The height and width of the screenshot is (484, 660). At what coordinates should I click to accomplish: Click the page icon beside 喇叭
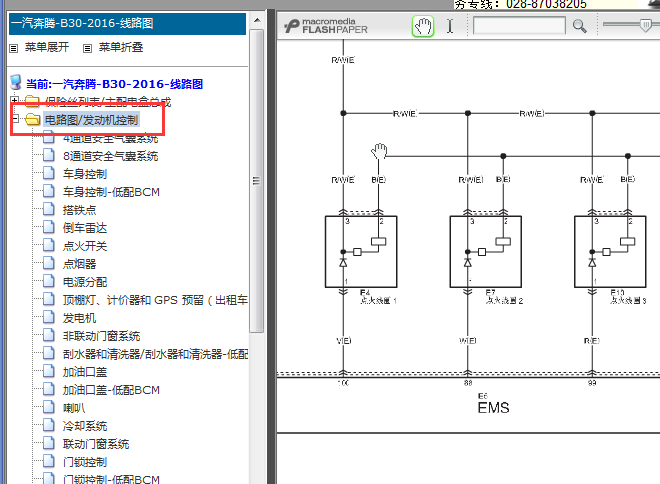49,407
